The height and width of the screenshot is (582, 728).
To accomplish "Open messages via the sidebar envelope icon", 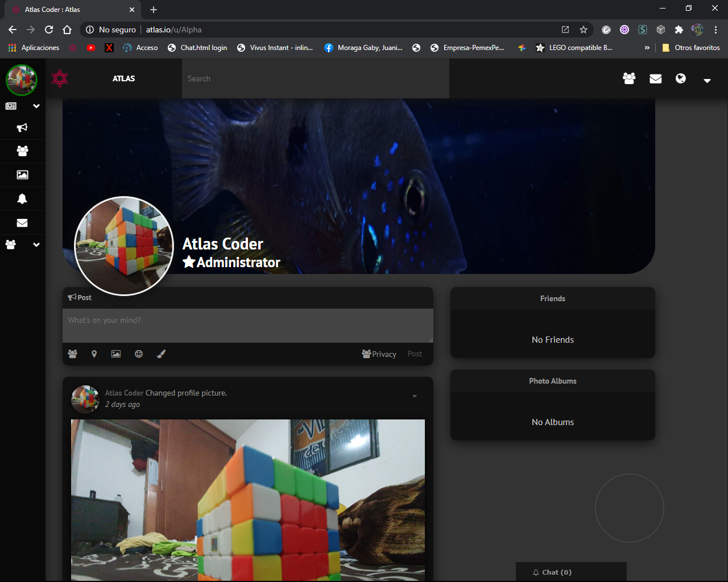I will [22, 222].
